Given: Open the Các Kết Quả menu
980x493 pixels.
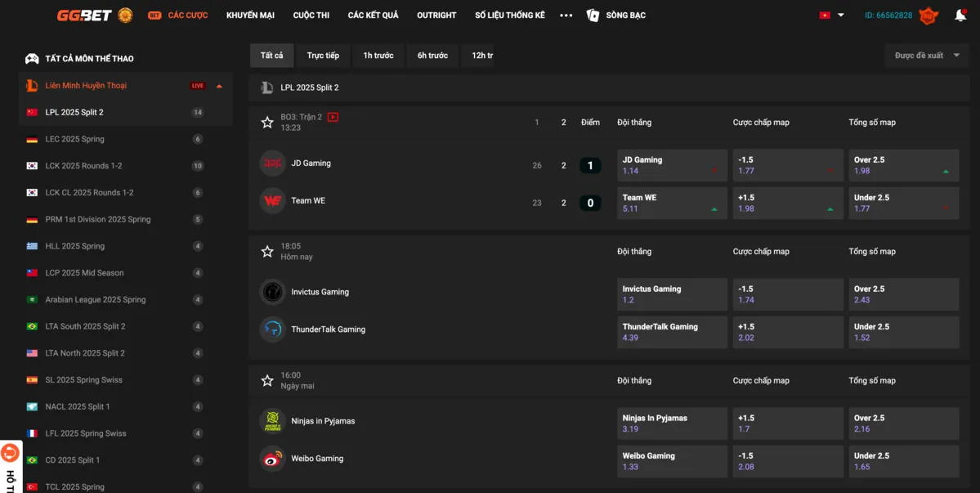Looking at the screenshot, I should [374, 15].
